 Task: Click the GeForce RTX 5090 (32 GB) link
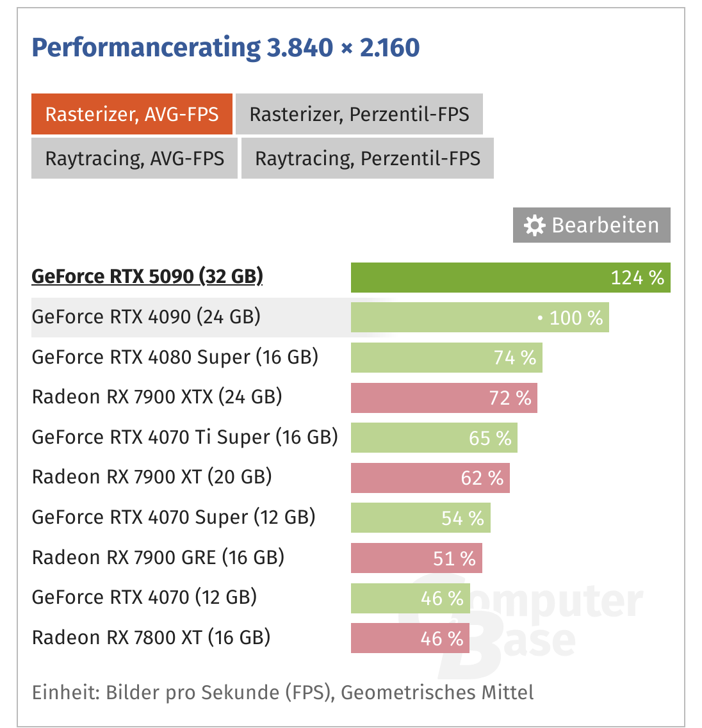click(147, 276)
